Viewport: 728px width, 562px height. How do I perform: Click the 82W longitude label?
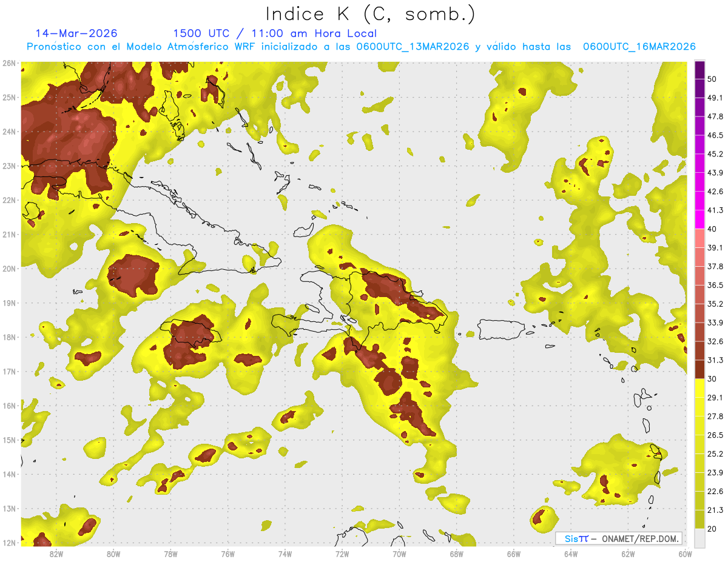pyautogui.click(x=56, y=554)
